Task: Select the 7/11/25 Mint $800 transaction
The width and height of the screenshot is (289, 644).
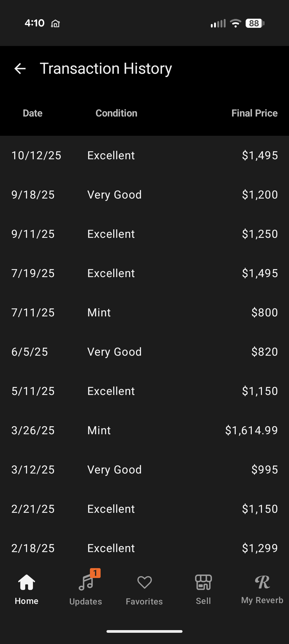Action: [144, 313]
